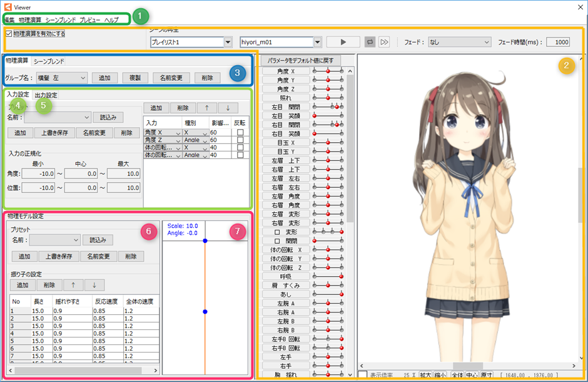The image size is (588, 382).
Task: Click the model view horizontal scroll-left arrow
Action: (x=362, y=366)
